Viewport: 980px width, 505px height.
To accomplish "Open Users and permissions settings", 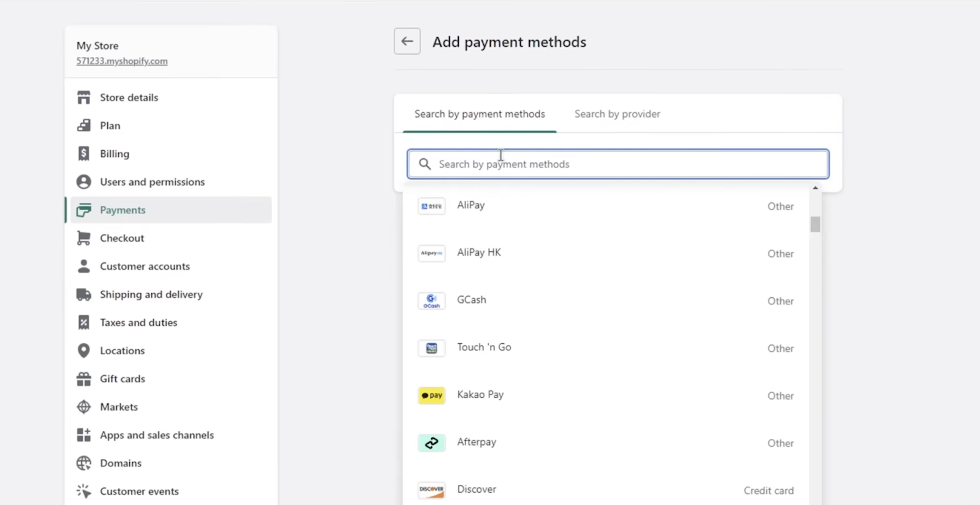I will [x=171, y=182].
